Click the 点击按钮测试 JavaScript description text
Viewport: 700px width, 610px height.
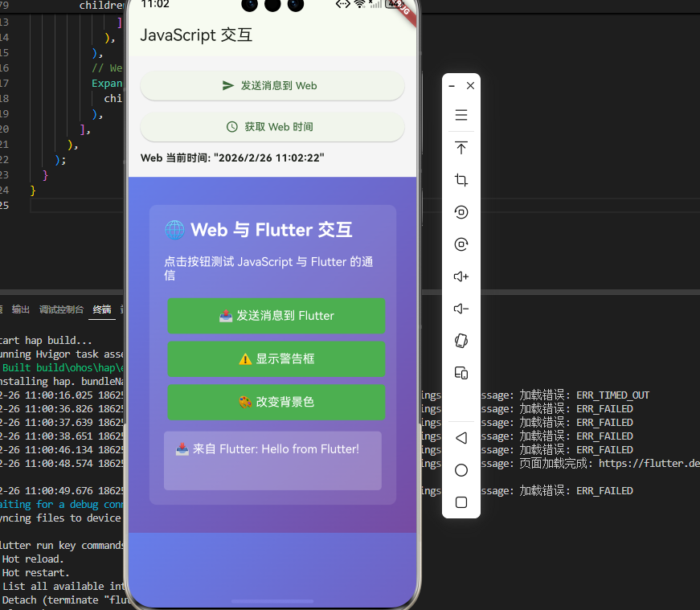tap(268, 268)
